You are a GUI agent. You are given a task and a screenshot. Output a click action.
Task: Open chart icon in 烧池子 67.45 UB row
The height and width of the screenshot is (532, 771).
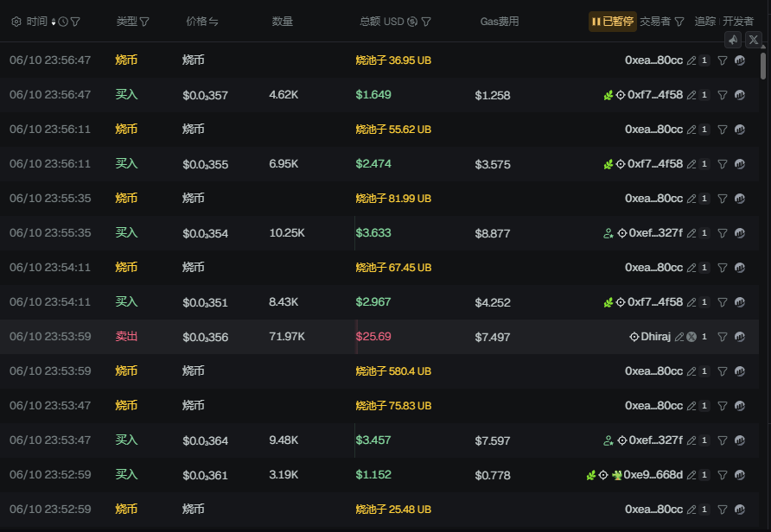point(740,267)
